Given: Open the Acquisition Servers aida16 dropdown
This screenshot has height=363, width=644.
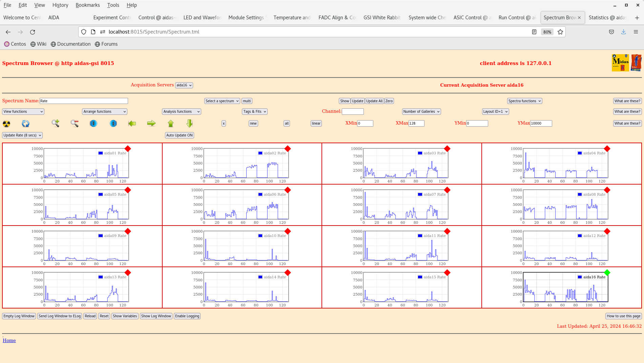Looking at the screenshot, I should 184,85.
